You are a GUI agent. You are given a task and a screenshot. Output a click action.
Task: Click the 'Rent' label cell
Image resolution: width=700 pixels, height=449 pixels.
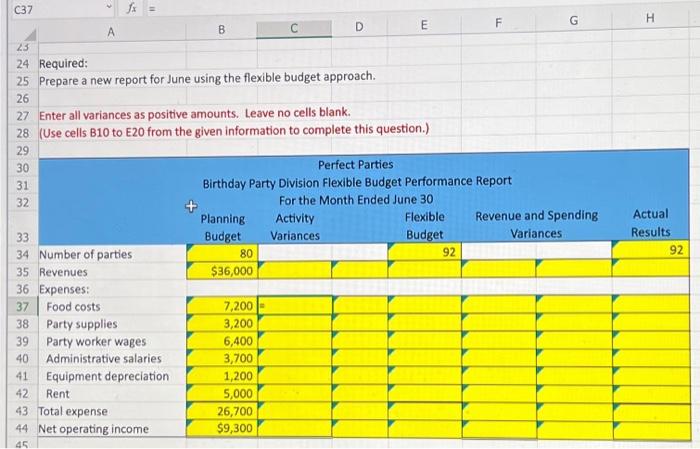(58, 394)
